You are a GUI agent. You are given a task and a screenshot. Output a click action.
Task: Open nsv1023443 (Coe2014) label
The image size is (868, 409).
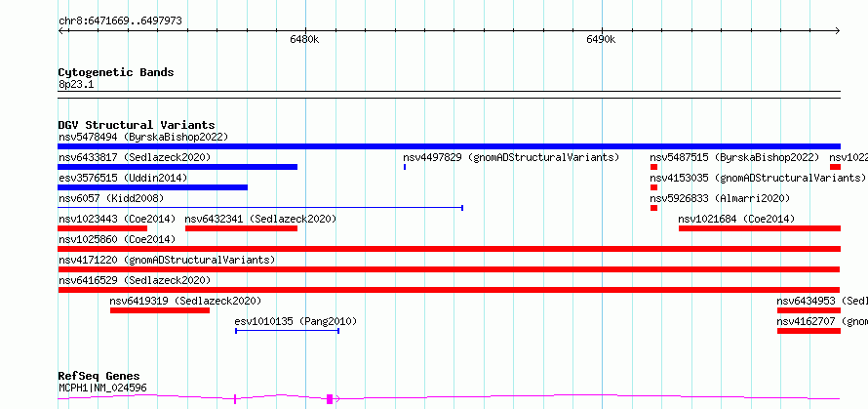click(117, 219)
